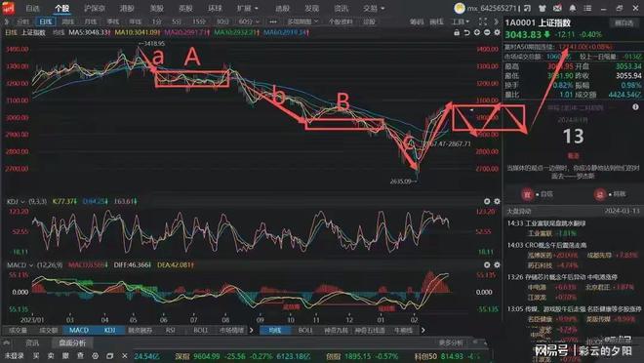Select the 周线 weekly period button
Image resolution: width=644 pixels, height=363 pixels.
click(67, 21)
